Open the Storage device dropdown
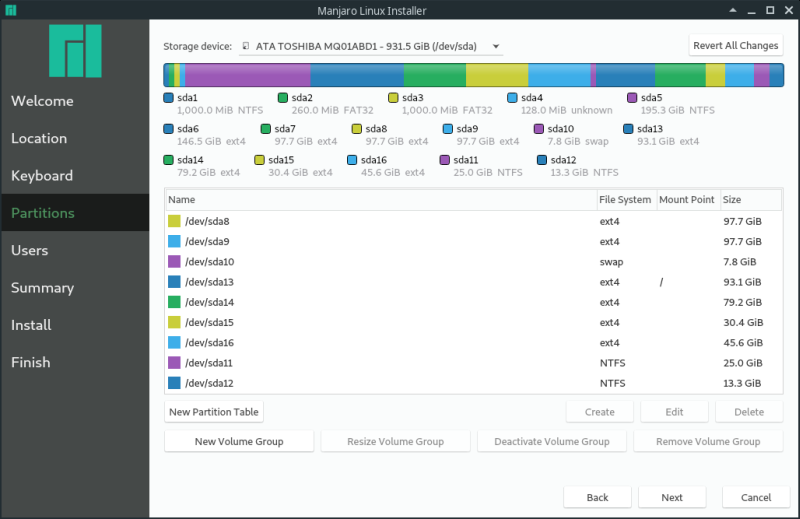 click(371, 46)
